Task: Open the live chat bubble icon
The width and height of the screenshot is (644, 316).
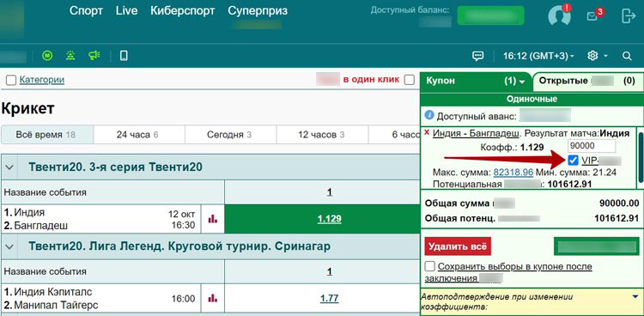Action: click(477, 56)
